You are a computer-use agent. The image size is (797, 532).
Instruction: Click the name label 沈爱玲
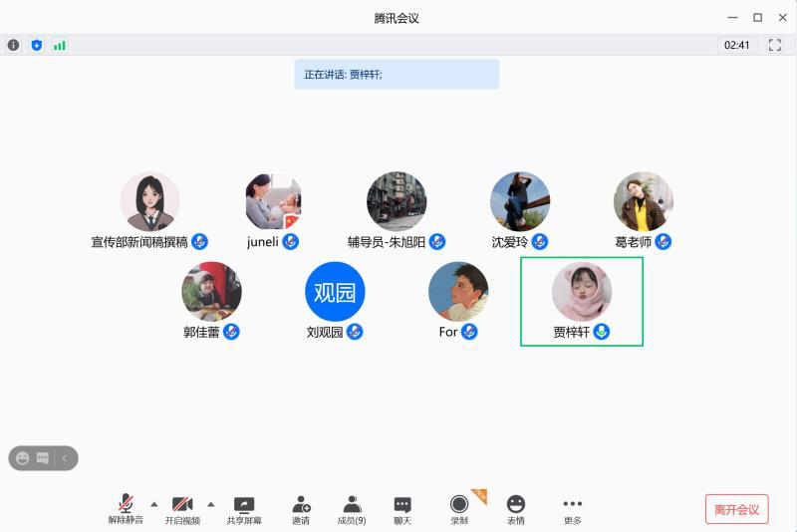tap(510, 242)
